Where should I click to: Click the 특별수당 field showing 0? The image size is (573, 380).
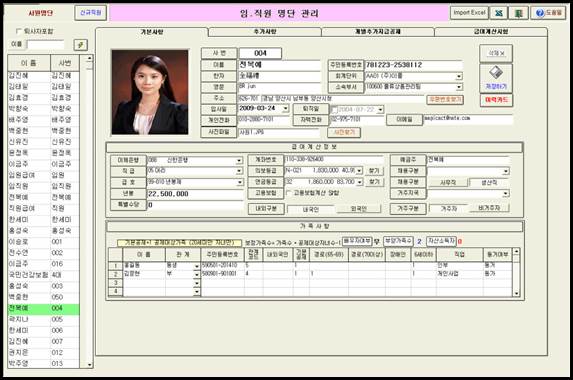point(195,205)
